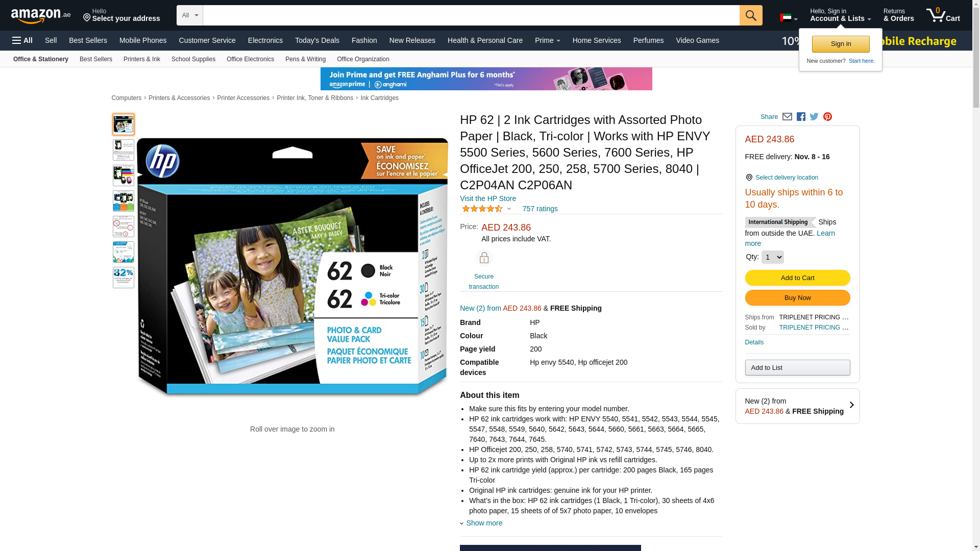Open the shopping cart icon
Image resolution: width=980 pixels, height=551 pixels.
point(943,15)
